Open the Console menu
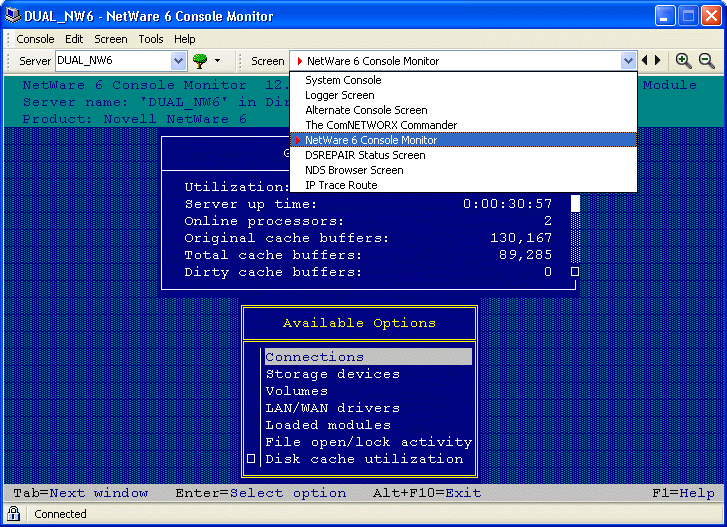This screenshot has width=727, height=527. coord(35,39)
